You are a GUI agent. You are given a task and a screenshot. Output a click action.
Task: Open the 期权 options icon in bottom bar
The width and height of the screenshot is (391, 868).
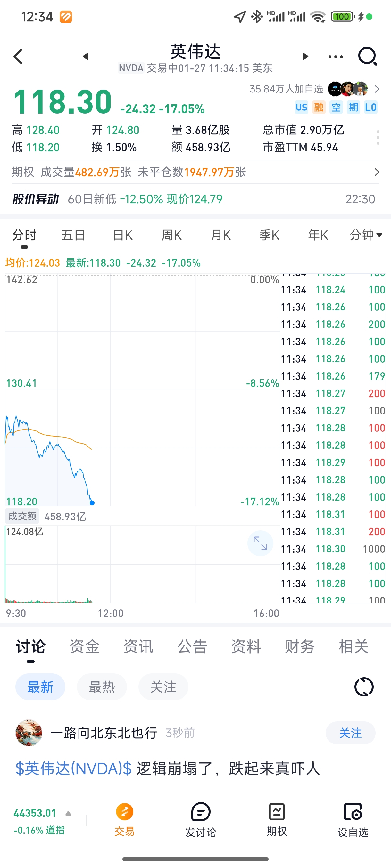point(277,820)
